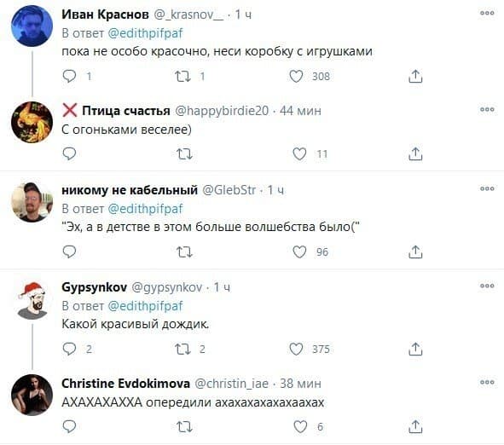Share Christine Evdokimova's tweet
This screenshot has width=504, height=445.
(415, 427)
